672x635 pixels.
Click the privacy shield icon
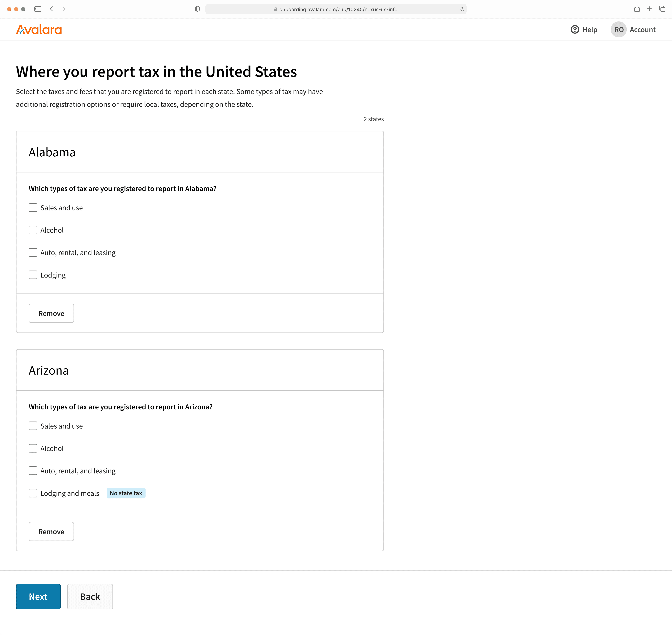tap(197, 9)
